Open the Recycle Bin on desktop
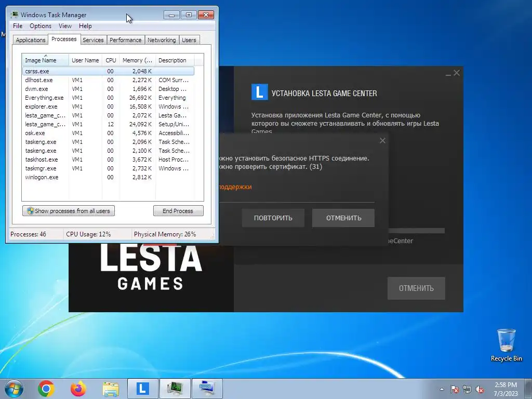The width and height of the screenshot is (532, 399). pos(506,345)
